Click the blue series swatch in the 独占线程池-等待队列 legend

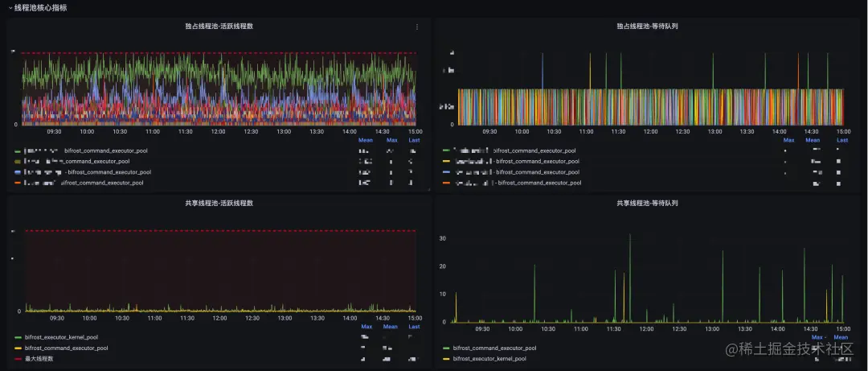click(446, 172)
